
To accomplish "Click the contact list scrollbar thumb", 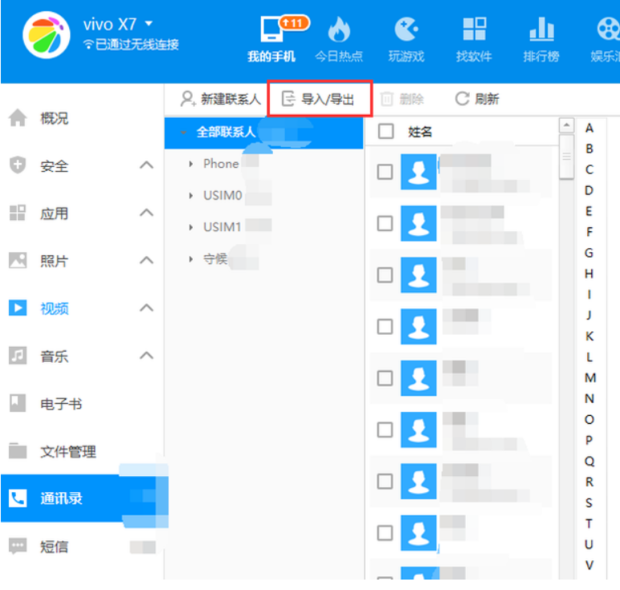I will [x=567, y=157].
